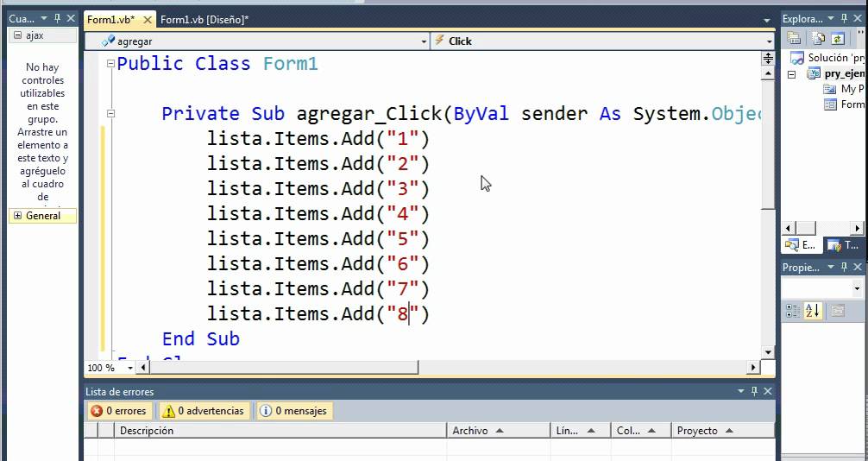
Task: Click the Property Pages icon in Properties panel
Action: tap(838, 311)
